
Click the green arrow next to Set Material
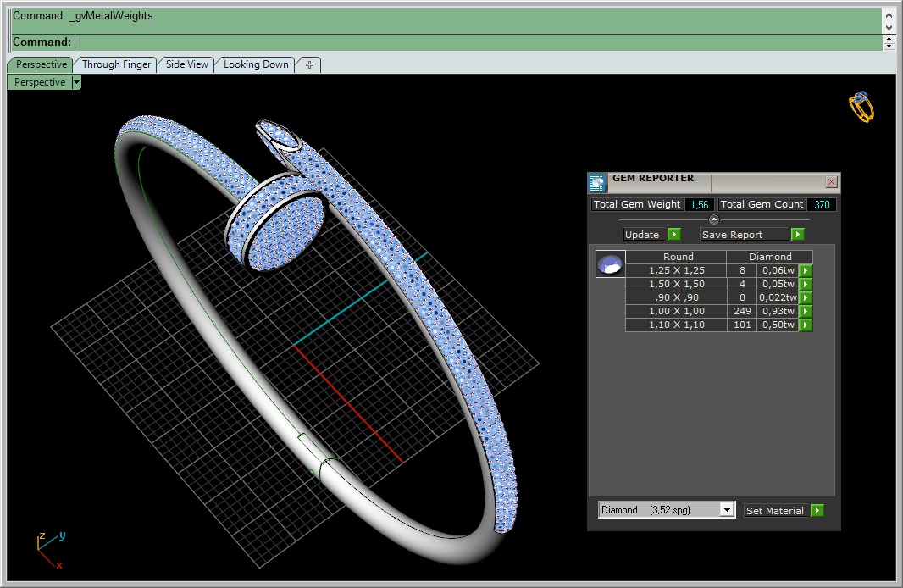click(x=817, y=510)
